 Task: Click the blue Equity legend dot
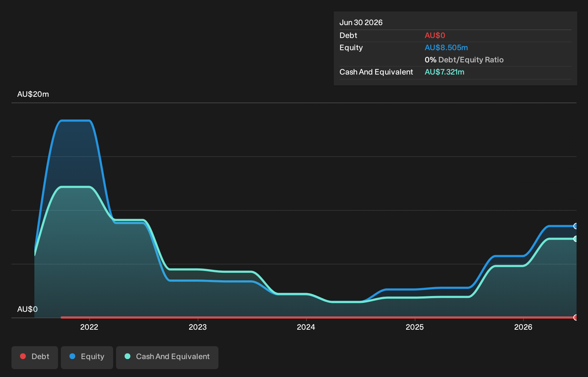pyautogui.click(x=72, y=356)
